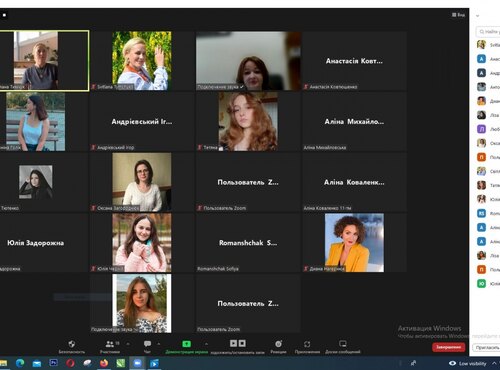The image size is (500, 370).
Task: Select Тетяна's red-haired photo tile
Action: pyautogui.click(x=248, y=121)
